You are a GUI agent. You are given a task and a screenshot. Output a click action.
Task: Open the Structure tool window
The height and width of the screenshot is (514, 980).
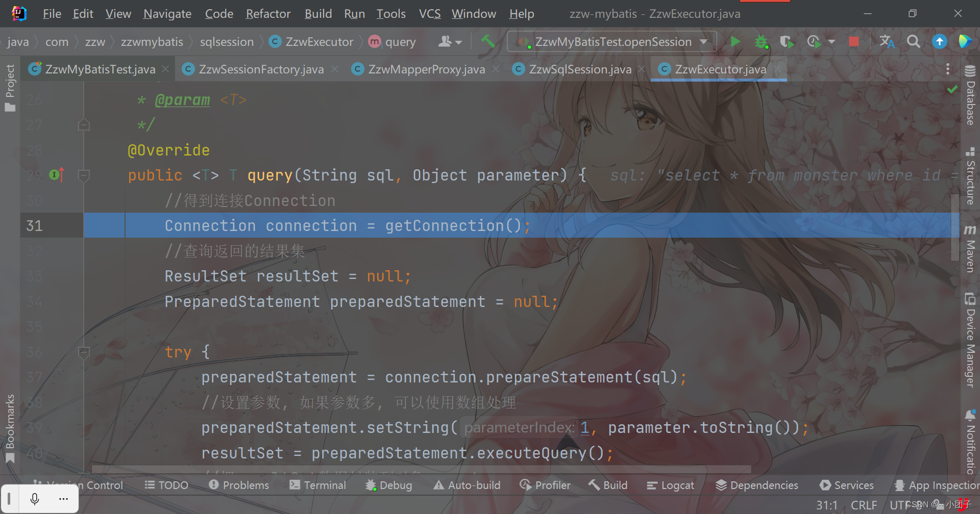[x=970, y=175]
